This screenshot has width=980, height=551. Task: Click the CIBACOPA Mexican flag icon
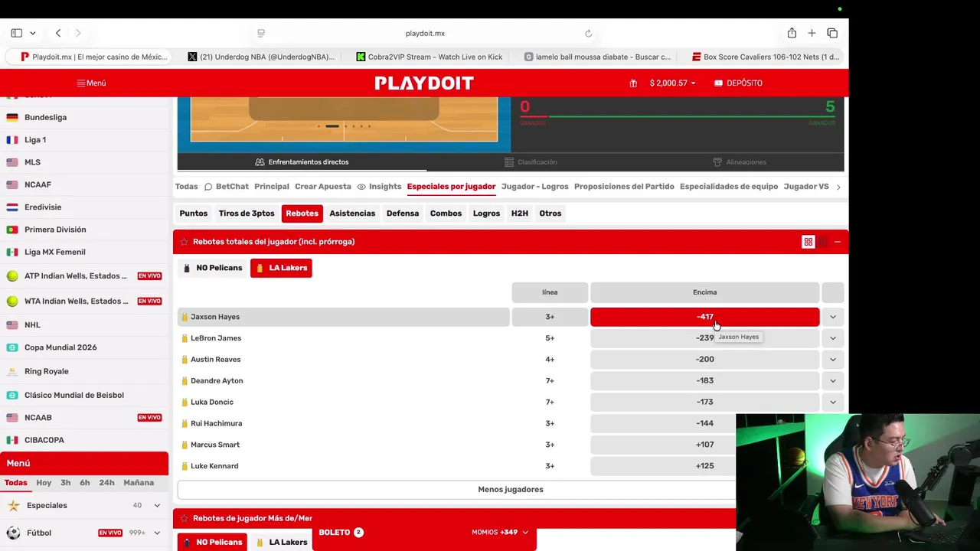12,440
